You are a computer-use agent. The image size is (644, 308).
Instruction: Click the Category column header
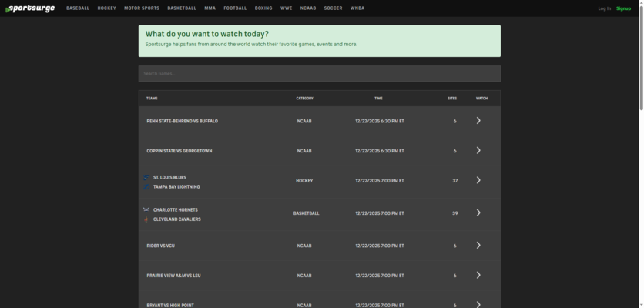click(305, 99)
